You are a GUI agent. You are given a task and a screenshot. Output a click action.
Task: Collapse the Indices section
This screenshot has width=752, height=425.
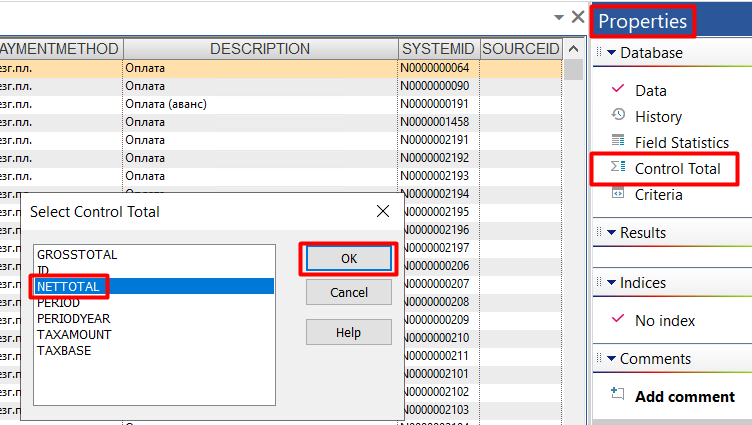click(x=611, y=283)
